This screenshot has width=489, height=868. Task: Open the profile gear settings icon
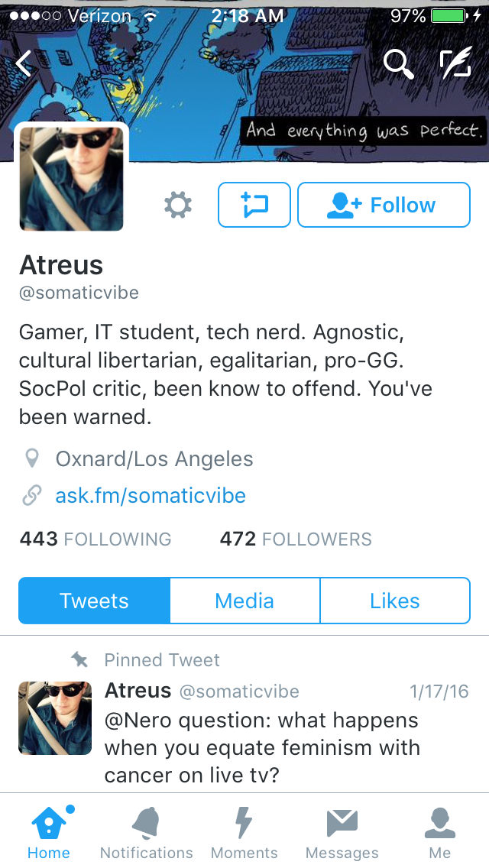point(178,205)
